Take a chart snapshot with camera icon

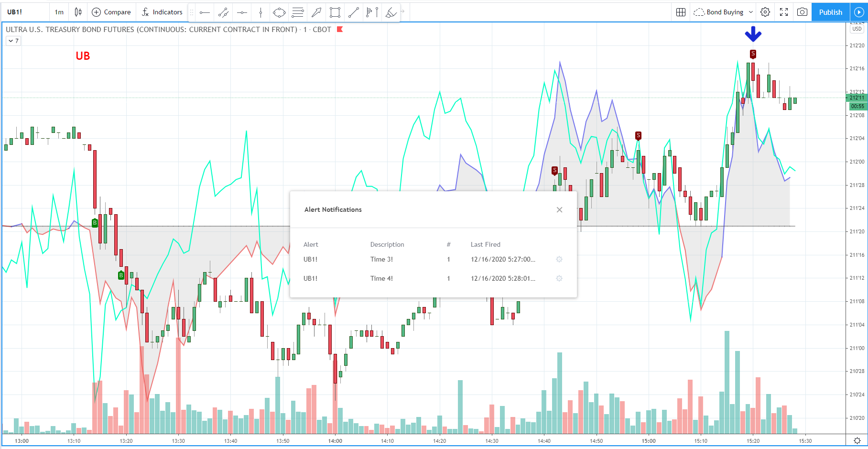click(x=803, y=12)
